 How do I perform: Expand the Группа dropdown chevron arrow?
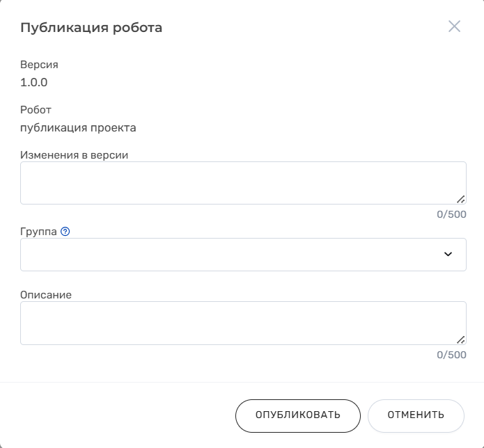448,255
